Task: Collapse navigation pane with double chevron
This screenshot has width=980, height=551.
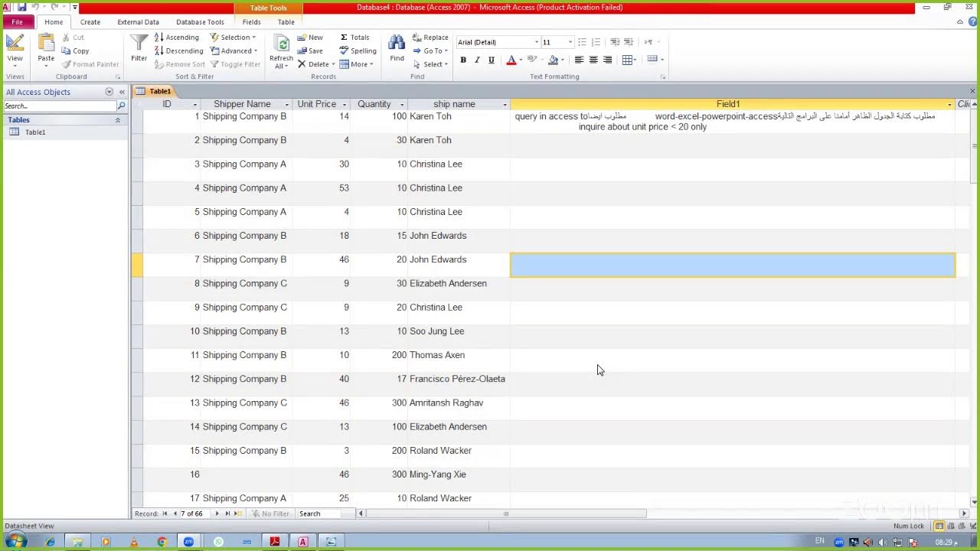Action: [121, 92]
